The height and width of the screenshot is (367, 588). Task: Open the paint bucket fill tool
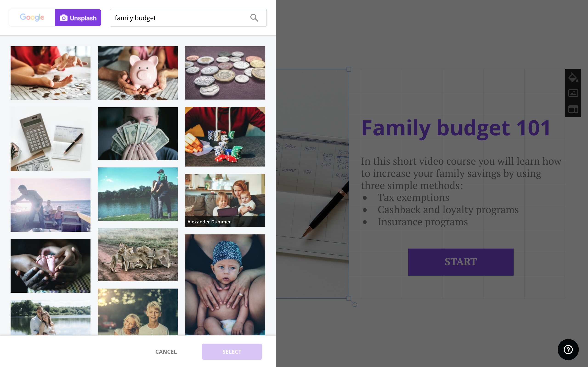point(573,78)
